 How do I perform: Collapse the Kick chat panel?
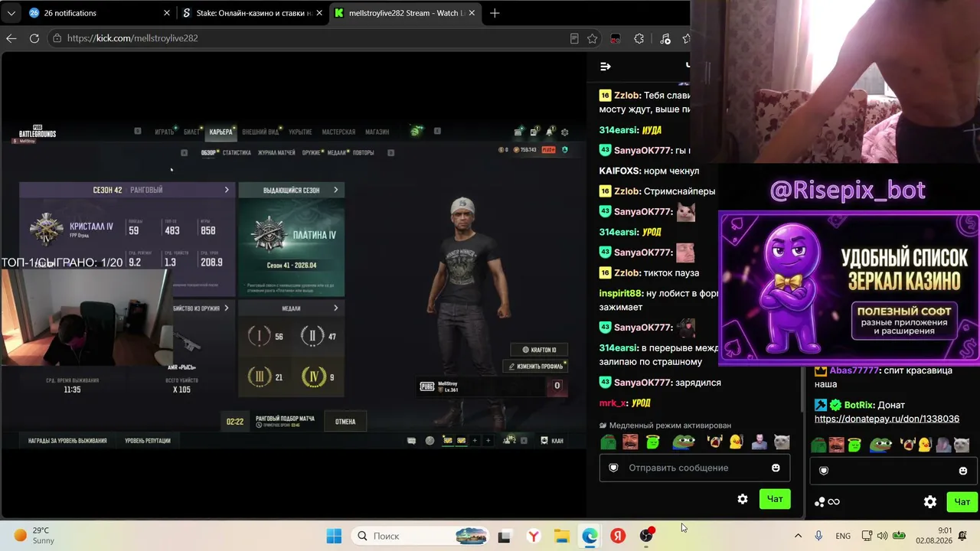pyautogui.click(x=606, y=67)
